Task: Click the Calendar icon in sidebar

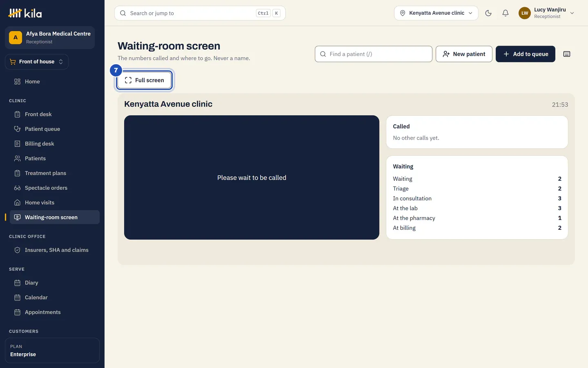Action: coord(17,297)
